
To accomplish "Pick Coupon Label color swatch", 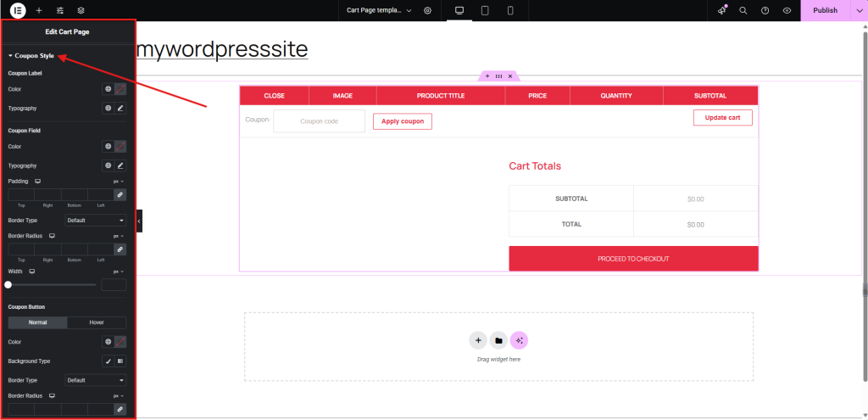I will click(x=120, y=88).
